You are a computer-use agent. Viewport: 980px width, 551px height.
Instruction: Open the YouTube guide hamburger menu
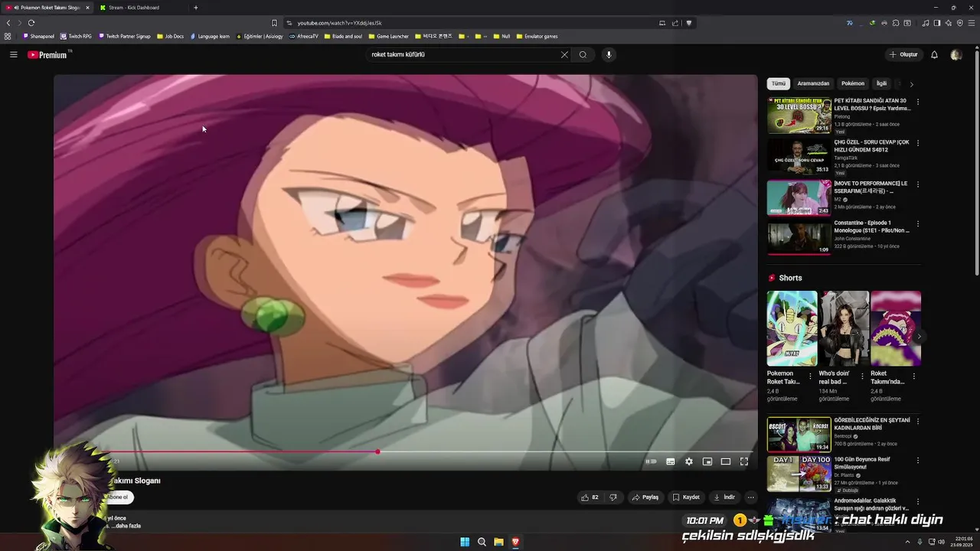point(13,54)
